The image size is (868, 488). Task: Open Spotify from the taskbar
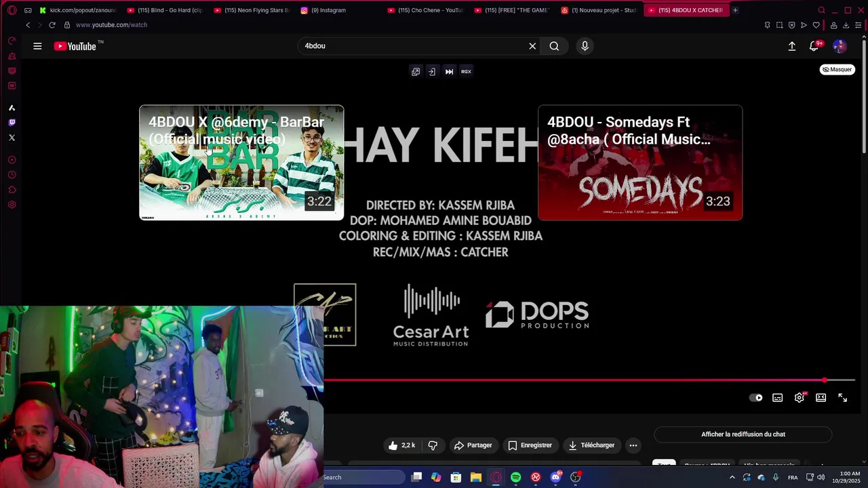515,477
